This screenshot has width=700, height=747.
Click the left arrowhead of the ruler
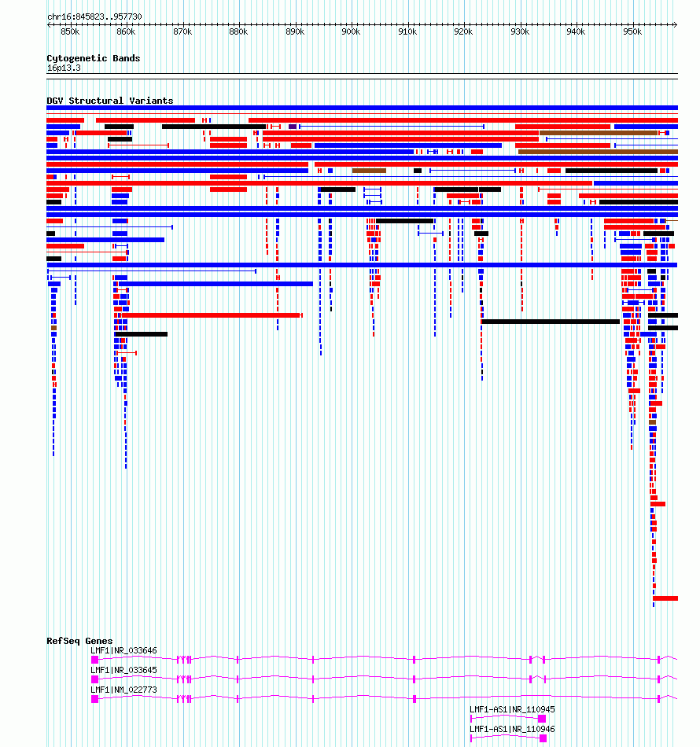(50, 24)
